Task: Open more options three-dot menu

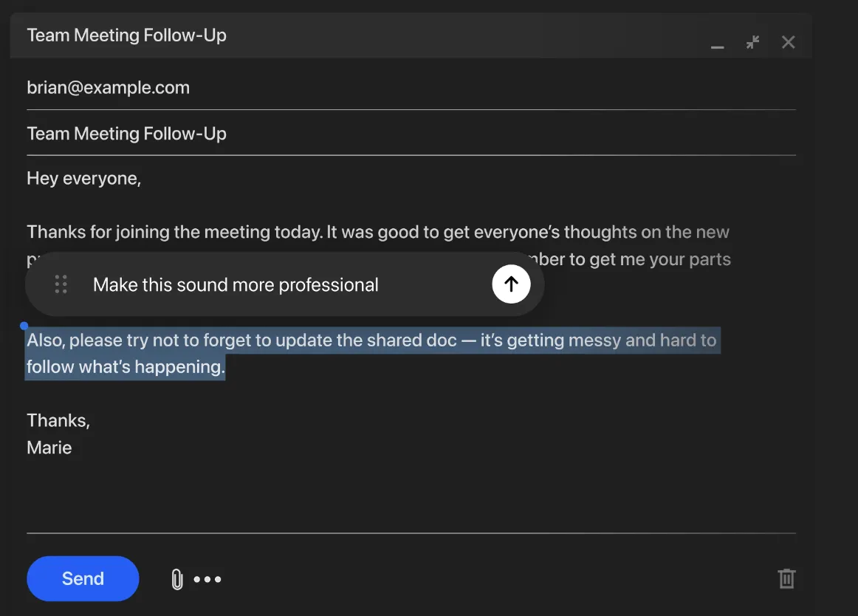Action: pyautogui.click(x=207, y=580)
